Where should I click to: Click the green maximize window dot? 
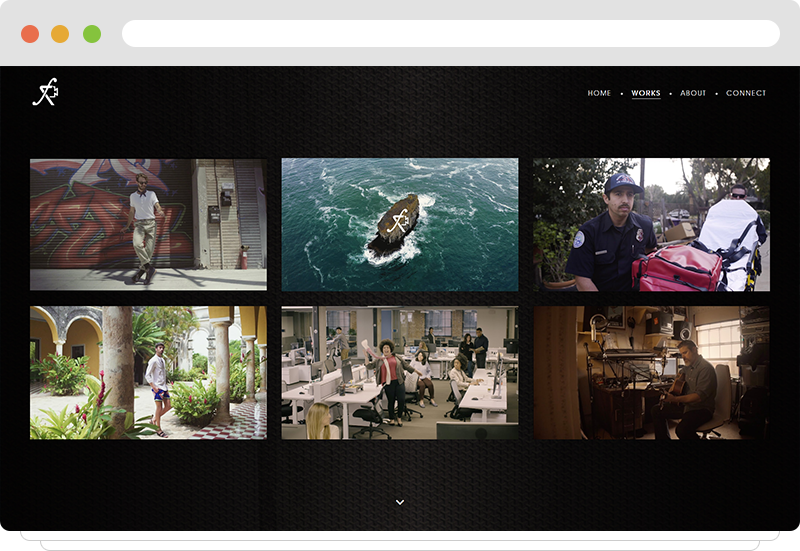coord(92,34)
